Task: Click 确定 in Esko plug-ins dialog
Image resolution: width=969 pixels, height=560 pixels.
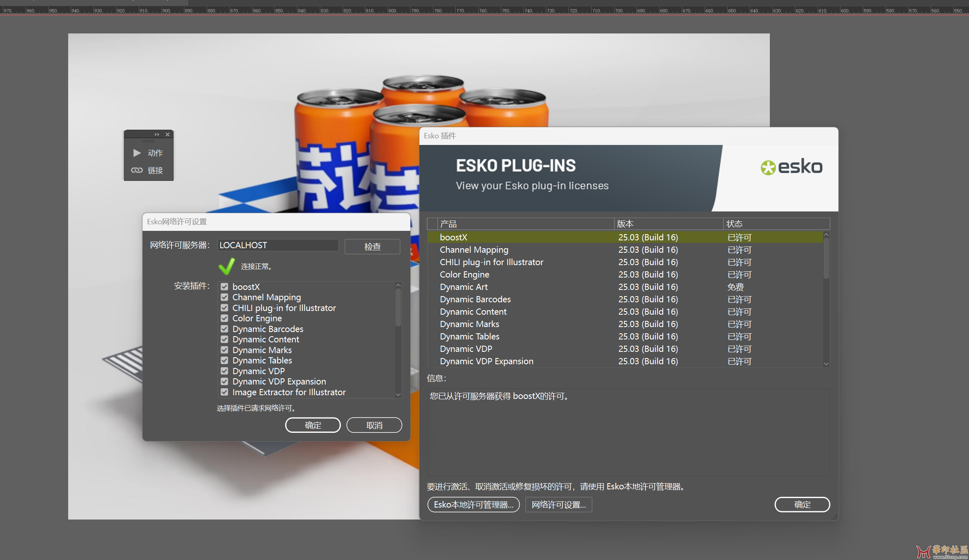Action: 802,505
